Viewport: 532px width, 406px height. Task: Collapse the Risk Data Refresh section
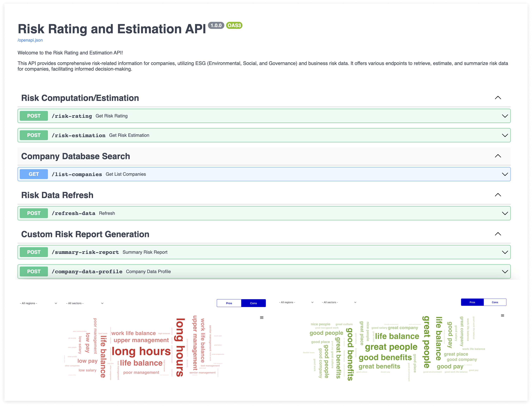click(x=498, y=195)
